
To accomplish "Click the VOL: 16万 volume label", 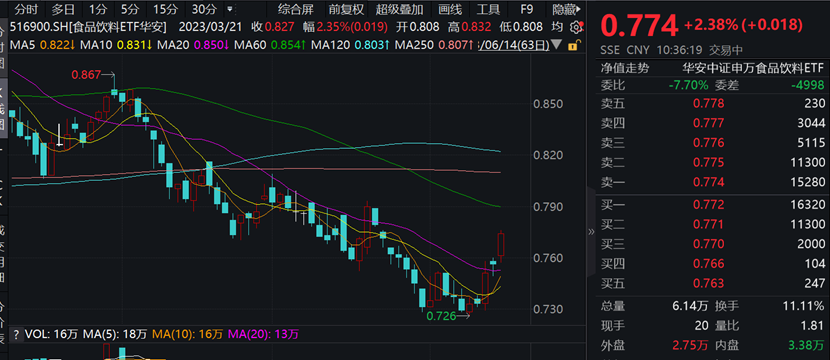I will point(52,334).
